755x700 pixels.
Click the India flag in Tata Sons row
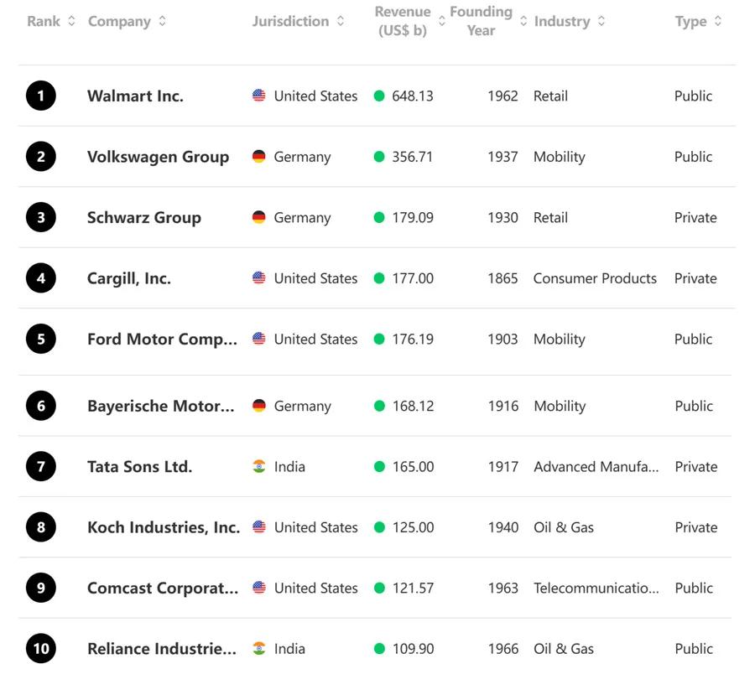259,467
